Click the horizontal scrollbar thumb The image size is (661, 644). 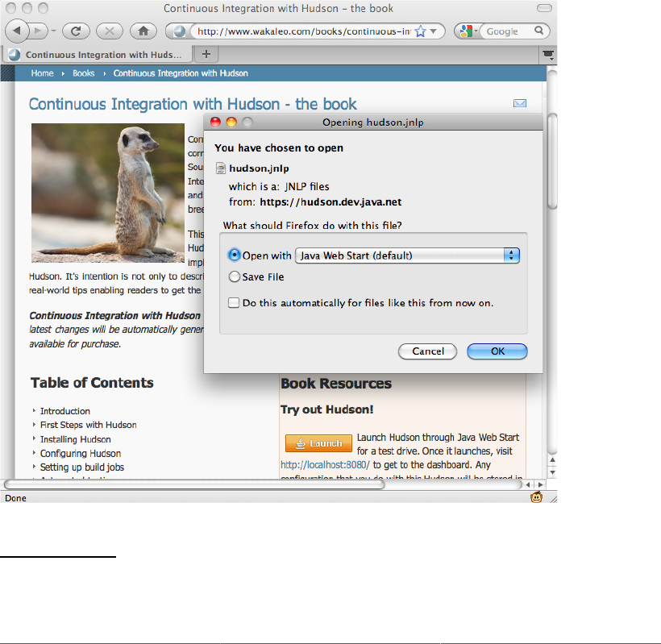(x=195, y=484)
